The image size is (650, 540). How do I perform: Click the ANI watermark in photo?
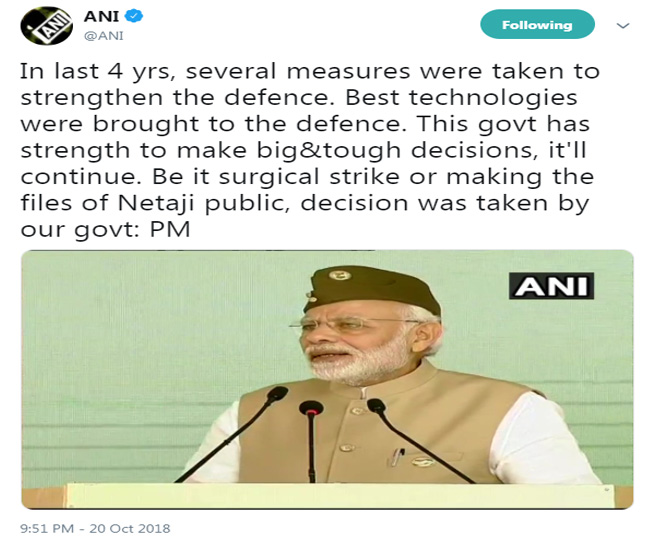551,286
